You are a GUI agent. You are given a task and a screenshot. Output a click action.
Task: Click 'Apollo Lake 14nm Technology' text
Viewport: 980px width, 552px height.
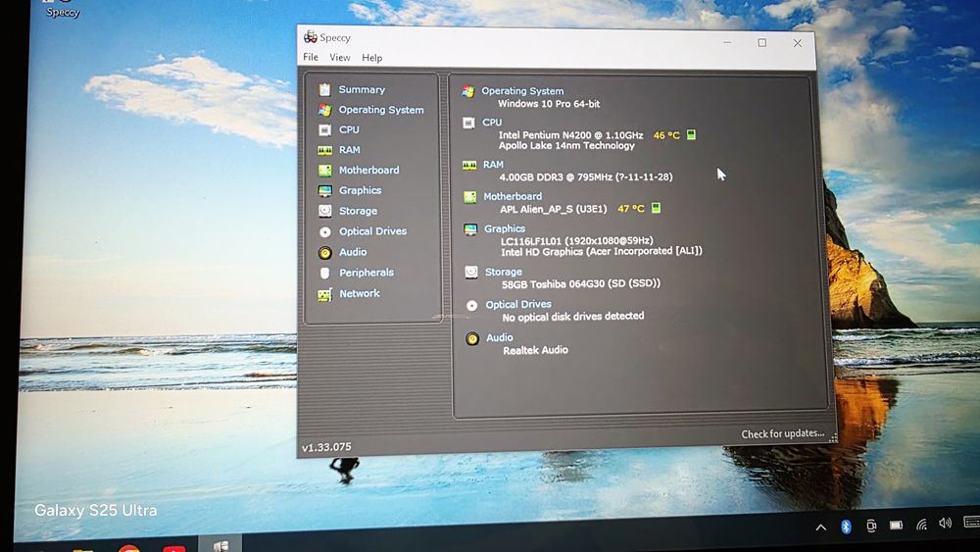[566, 146]
